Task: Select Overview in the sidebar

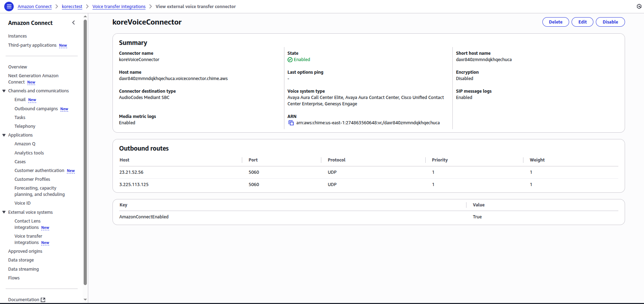Action: click(x=18, y=67)
